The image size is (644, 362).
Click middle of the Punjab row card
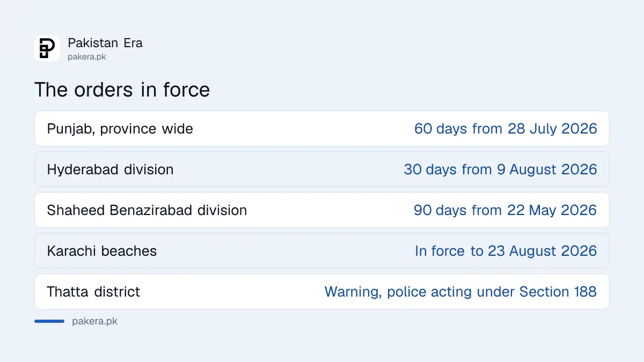pyautogui.click(x=322, y=129)
